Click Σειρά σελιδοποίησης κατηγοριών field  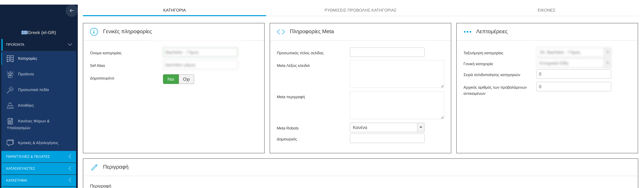click(x=574, y=74)
